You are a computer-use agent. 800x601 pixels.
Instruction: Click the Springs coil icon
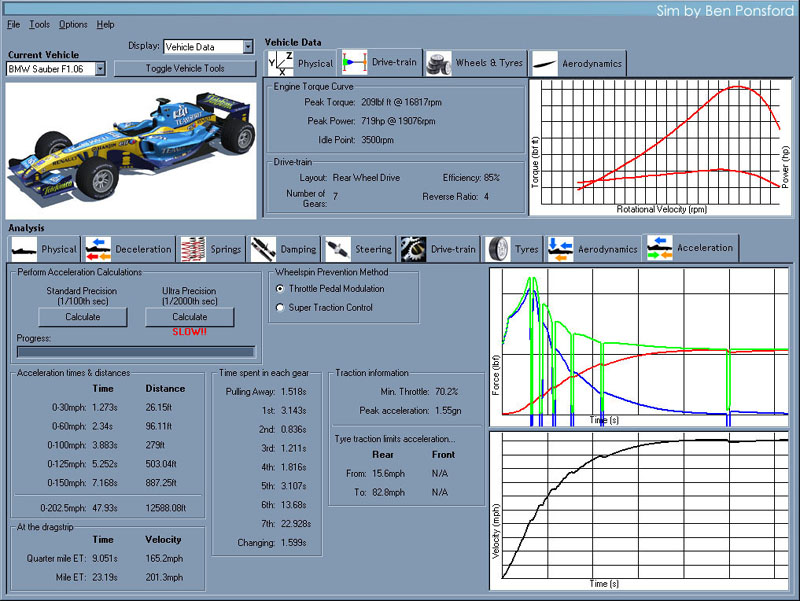(x=193, y=249)
